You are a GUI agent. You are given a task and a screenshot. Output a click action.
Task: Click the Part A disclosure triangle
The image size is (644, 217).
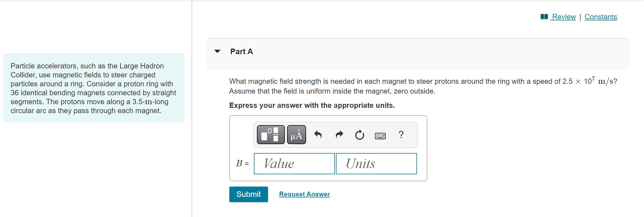pos(218,51)
